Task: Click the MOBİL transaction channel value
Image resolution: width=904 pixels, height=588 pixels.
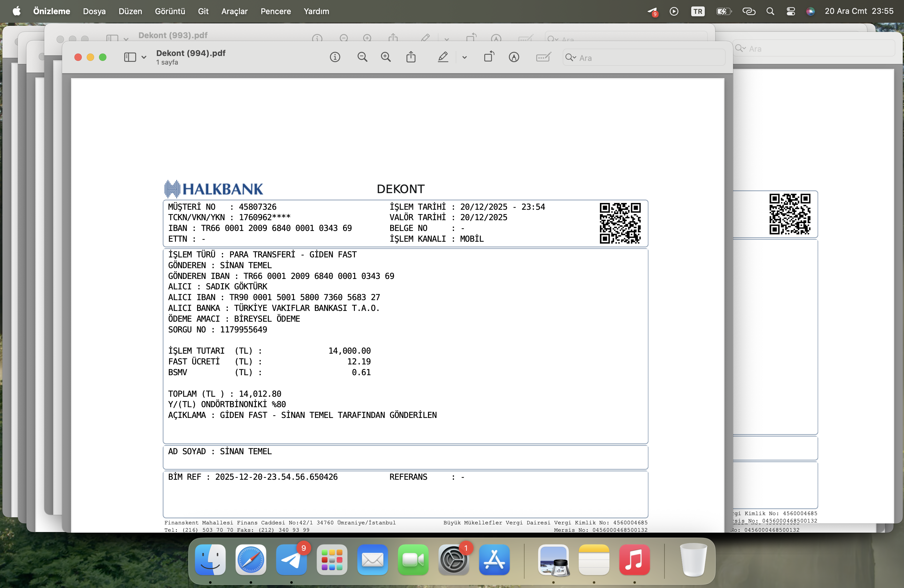Action: pos(472,239)
